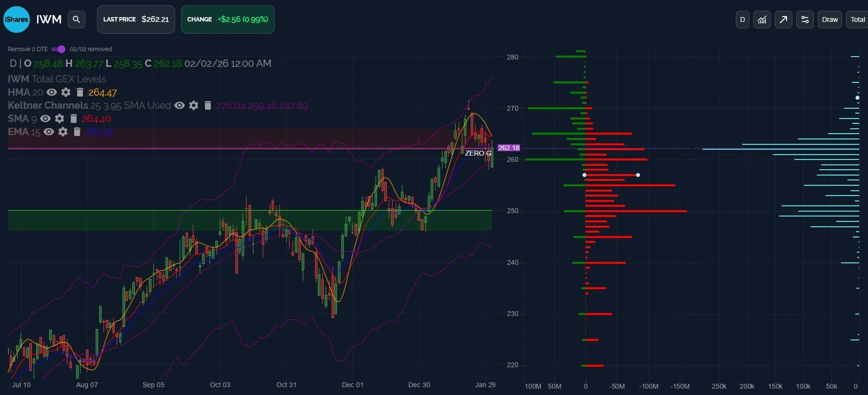Open Keltner Channels settings gear

tap(194, 105)
